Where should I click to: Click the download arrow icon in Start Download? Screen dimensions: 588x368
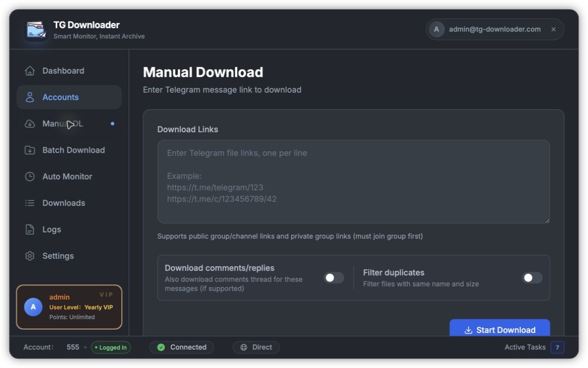point(469,330)
